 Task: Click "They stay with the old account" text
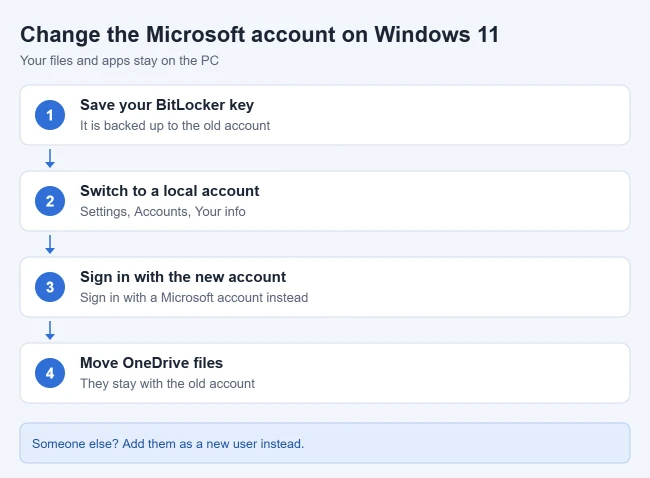click(x=167, y=383)
